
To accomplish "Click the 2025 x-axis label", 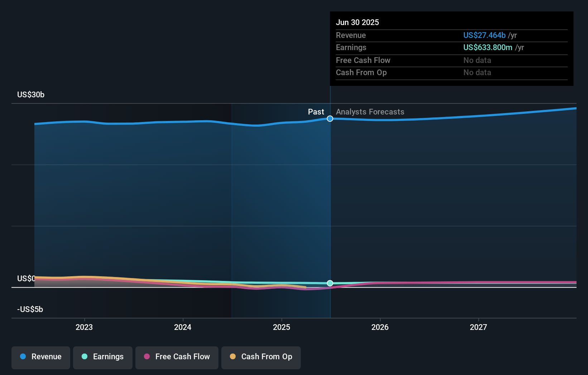I will [281, 327].
